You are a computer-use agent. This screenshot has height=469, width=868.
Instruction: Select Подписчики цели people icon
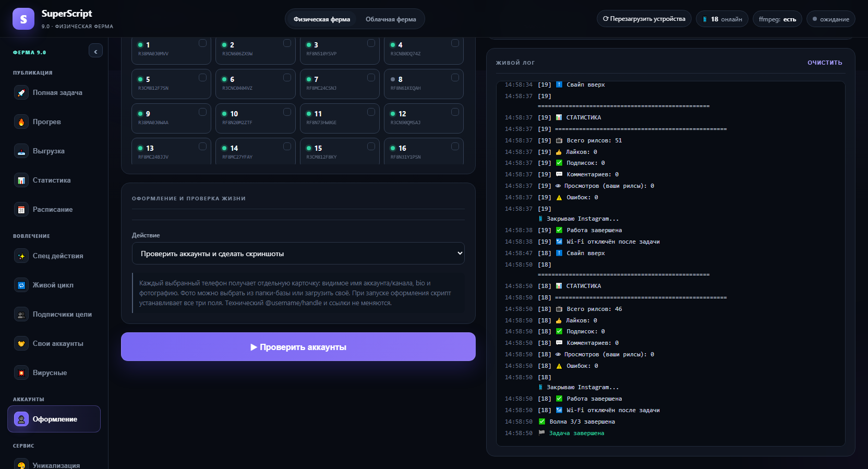[21, 314]
